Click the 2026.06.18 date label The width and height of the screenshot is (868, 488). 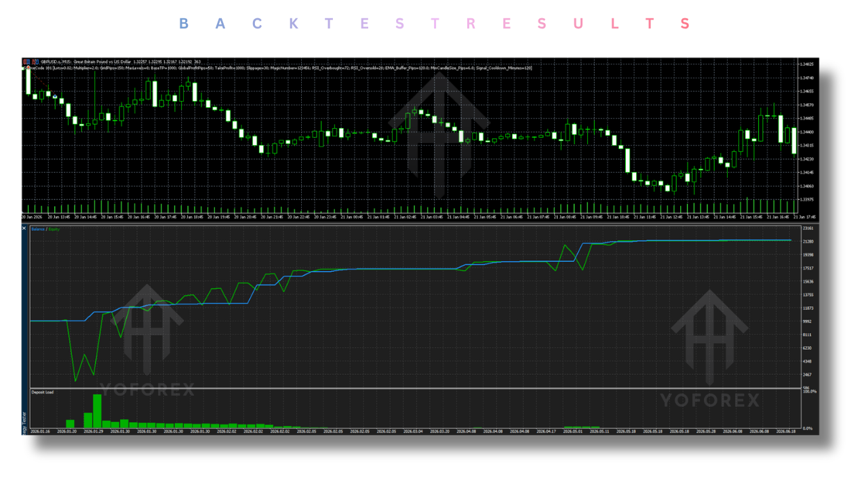point(786,431)
